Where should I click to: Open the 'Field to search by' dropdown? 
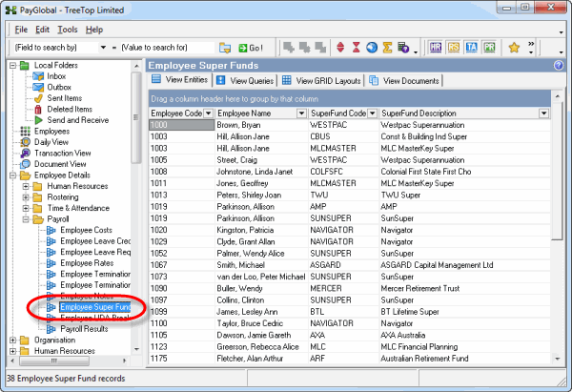coord(105,47)
